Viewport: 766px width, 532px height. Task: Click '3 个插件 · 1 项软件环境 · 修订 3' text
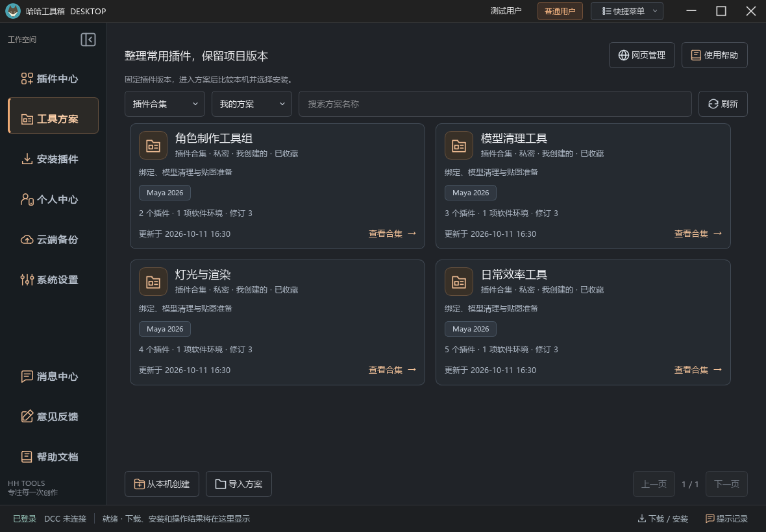[501, 213]
